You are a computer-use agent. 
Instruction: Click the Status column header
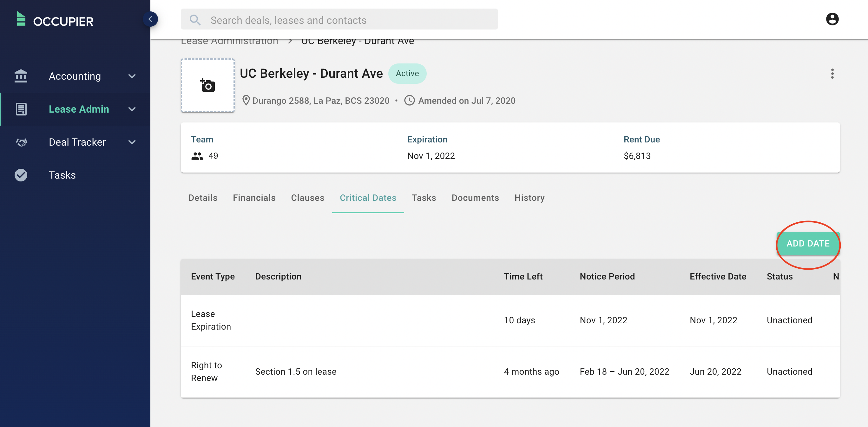tap(779, 276)
